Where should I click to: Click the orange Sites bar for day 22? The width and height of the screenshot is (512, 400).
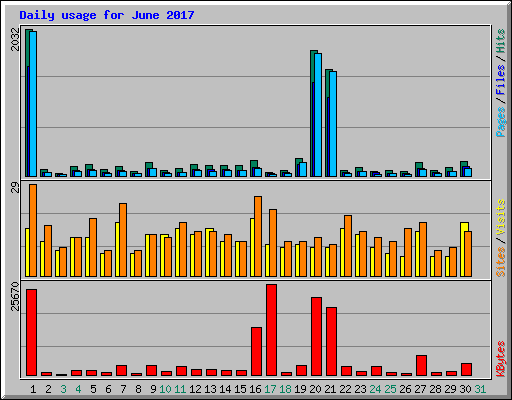[348, 246]
